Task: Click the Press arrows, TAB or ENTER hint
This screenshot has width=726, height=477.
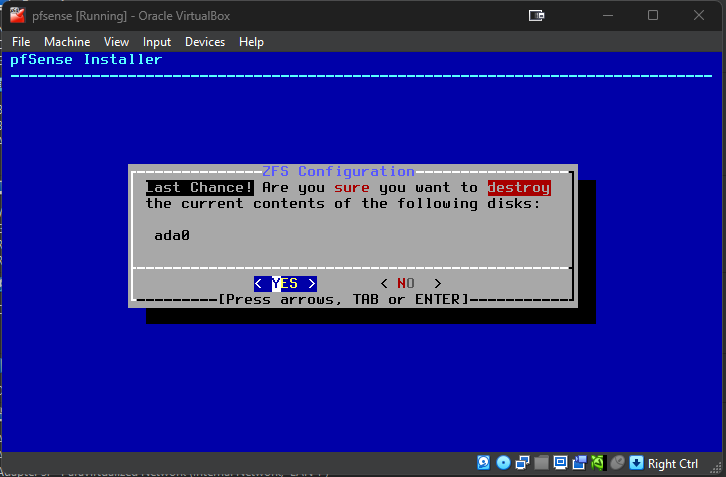Action: pos(344,300)
